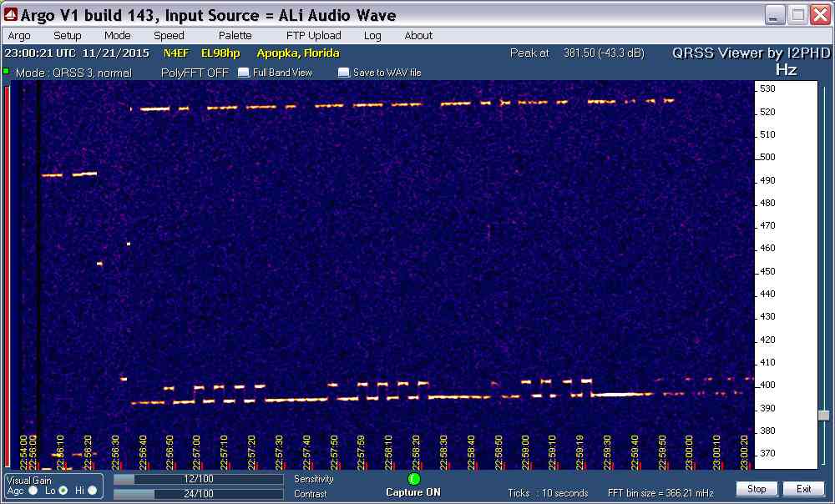835x504 pixels.
Task: Click the Argo application icon in title bar
Action: 11,15
